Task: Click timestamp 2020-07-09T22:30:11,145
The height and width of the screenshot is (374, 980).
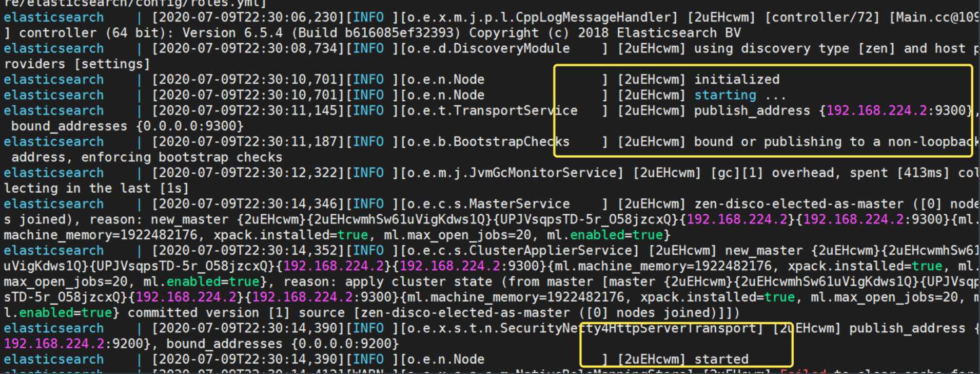Action: (x=247, y=110)
